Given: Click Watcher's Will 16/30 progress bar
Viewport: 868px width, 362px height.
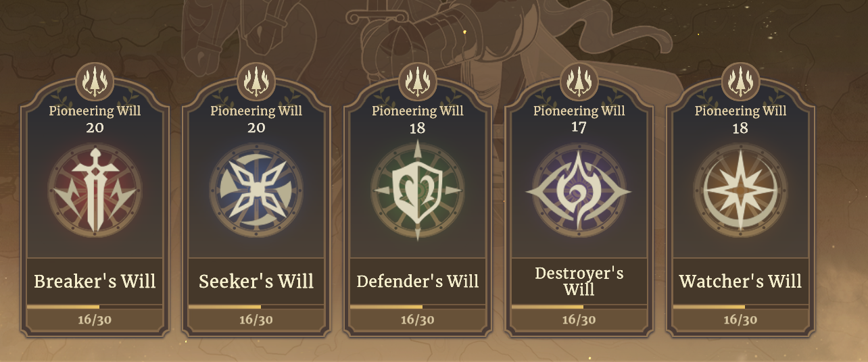Looking at the screenshot, I should [x=741, y=307].
